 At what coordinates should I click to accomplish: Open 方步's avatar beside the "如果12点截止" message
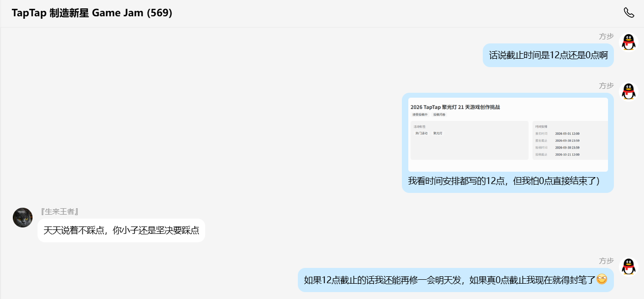click(x=628, y=267)
